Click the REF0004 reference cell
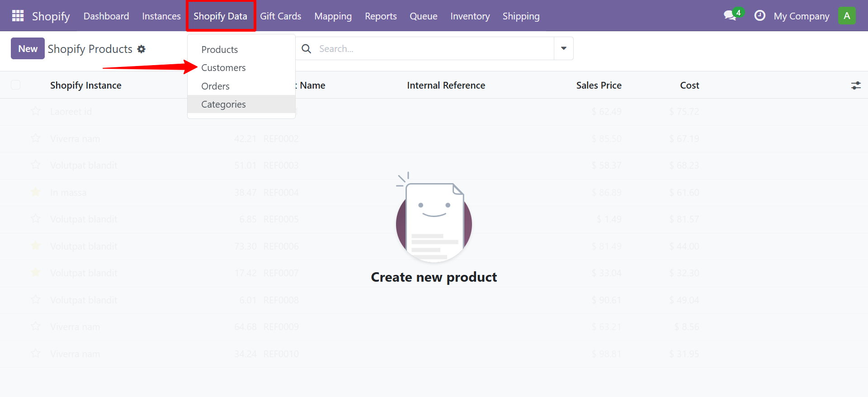Screen dimensions: 868x397 (x=281, y=193)
